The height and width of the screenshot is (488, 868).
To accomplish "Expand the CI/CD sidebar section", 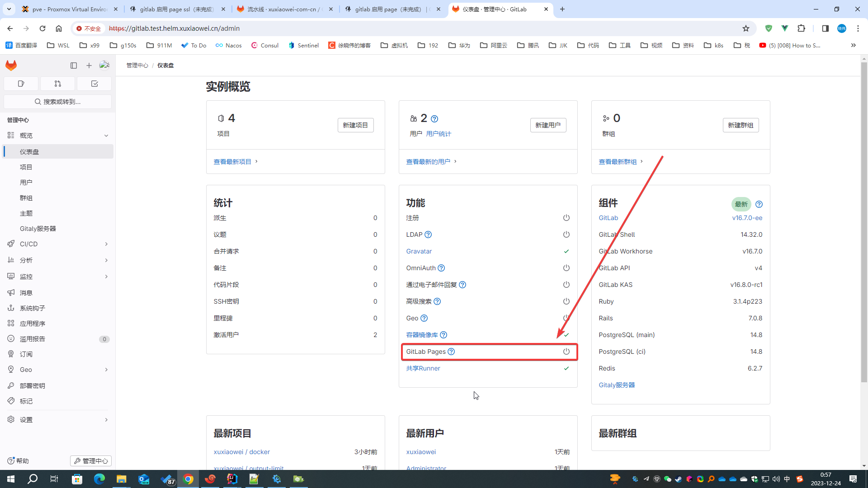I will 57,244.
